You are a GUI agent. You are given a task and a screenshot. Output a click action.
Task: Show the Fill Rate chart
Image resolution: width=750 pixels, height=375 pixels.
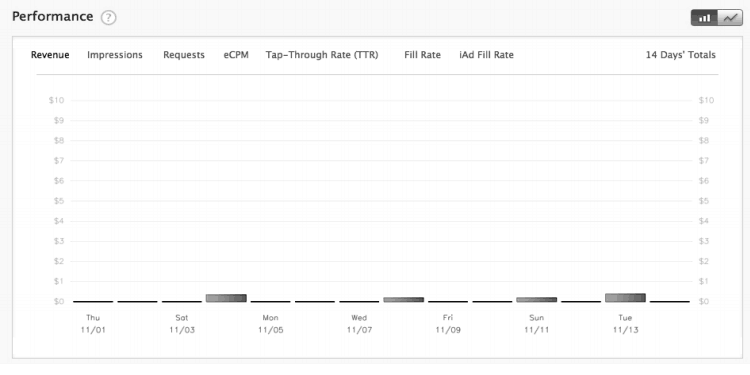coord(422,55)
